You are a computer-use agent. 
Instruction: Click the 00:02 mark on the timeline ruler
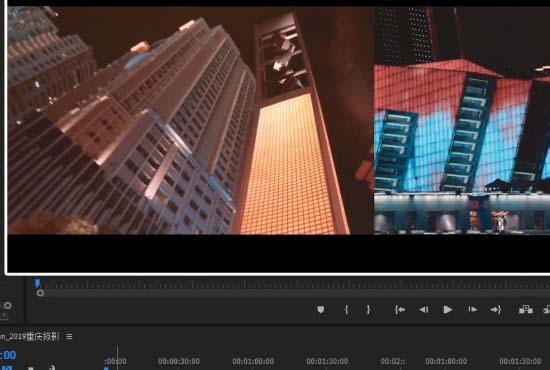tap(393, 361)
